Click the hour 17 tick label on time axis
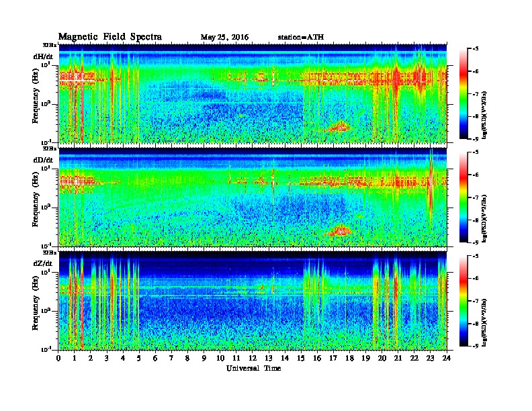The image size is (532, 411). pyautogui.click(x=334, y=358)
